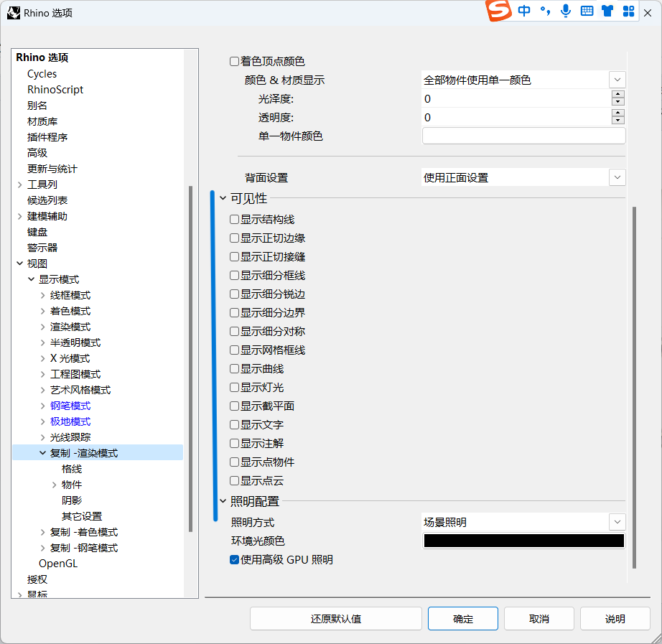Check 显示结构线 option

[234, 219]
